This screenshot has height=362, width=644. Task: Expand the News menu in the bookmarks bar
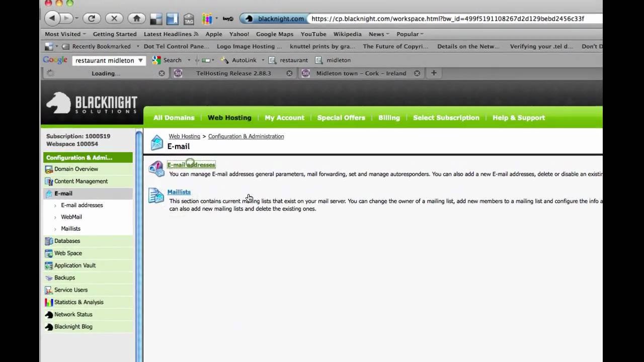378,34
